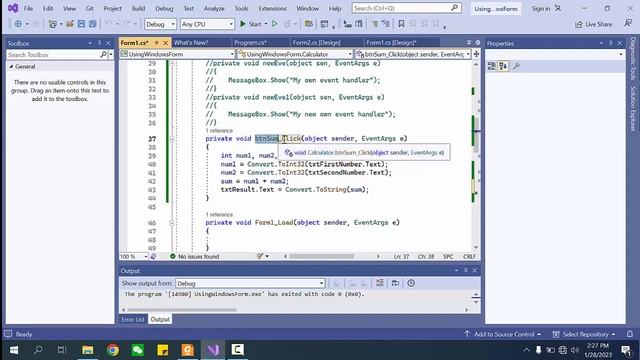
Task: Click the Save All toolbar icon
Action: click(x=93, y=24)
